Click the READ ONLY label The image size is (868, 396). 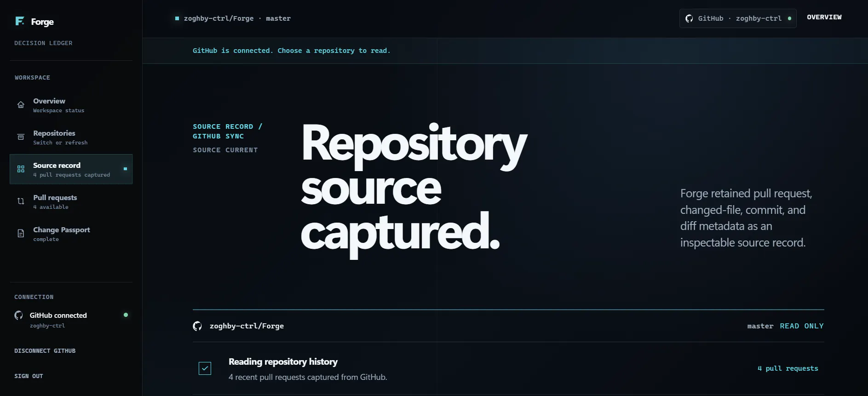pos(802,326)
